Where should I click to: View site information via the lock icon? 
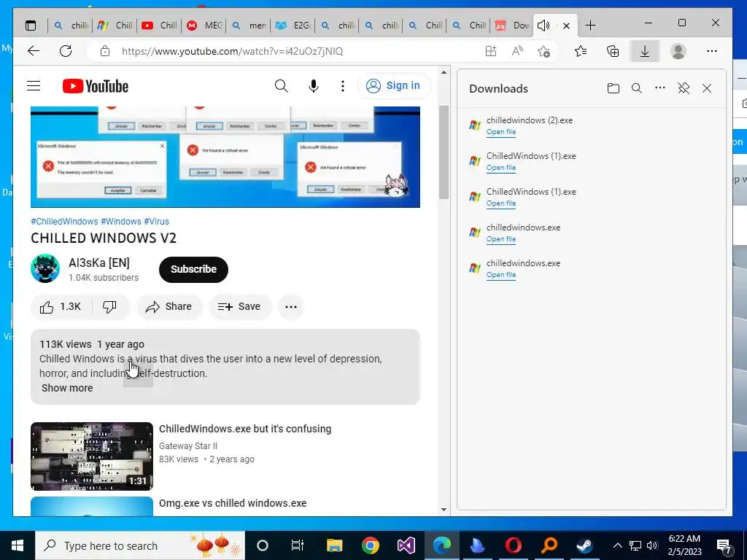tap(105, 51)
